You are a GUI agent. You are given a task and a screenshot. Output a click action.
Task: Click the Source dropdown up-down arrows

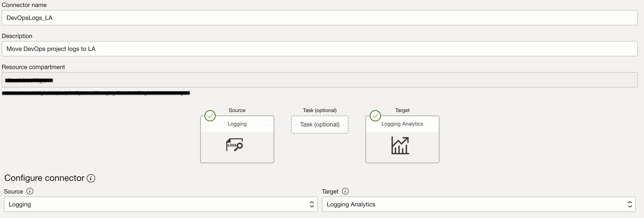(312, 204)
